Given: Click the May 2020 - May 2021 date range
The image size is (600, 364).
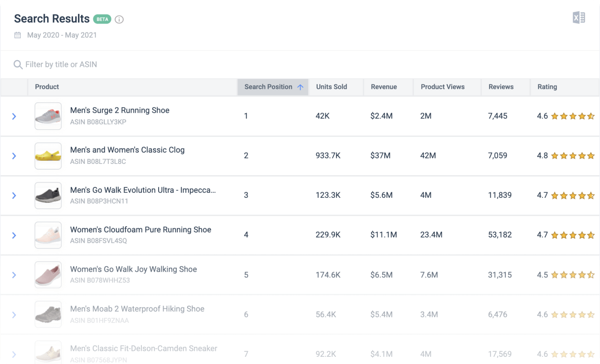Looking at the screenshot, I should [x=62, y=35].
